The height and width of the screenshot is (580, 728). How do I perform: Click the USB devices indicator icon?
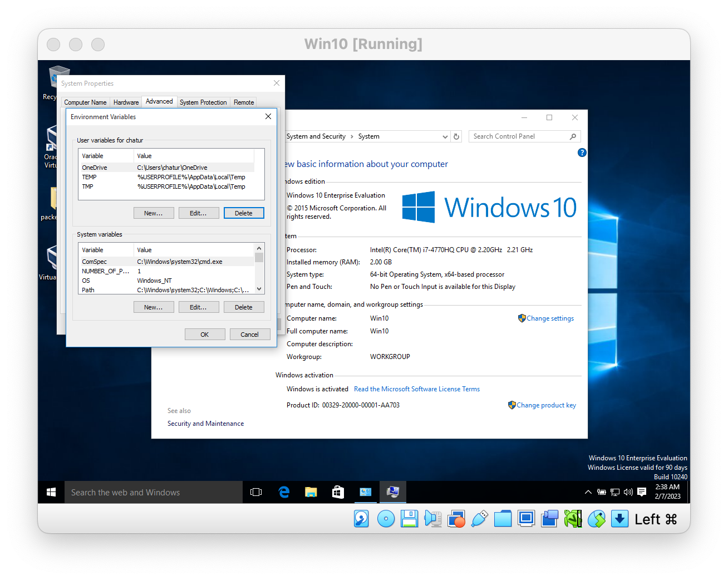(479, 519)
